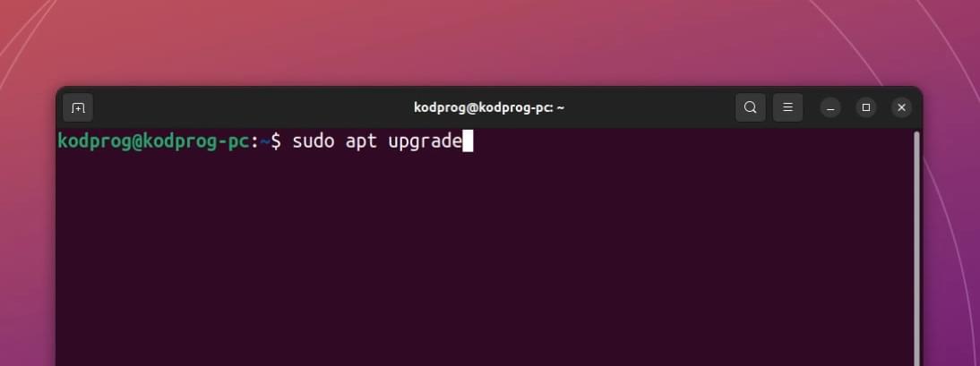
Task: Click the word sudo in the command
Action: (314, 141)
